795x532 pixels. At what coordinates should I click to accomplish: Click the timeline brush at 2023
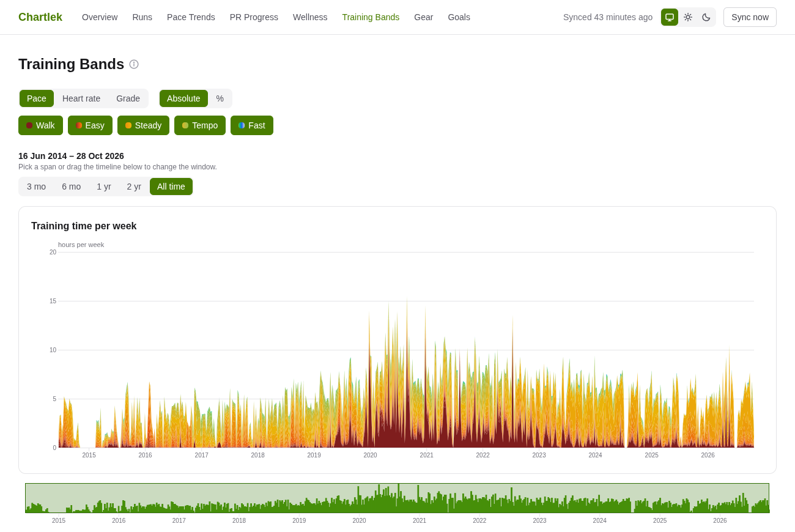pyautogui.click(x=539, y=498)
